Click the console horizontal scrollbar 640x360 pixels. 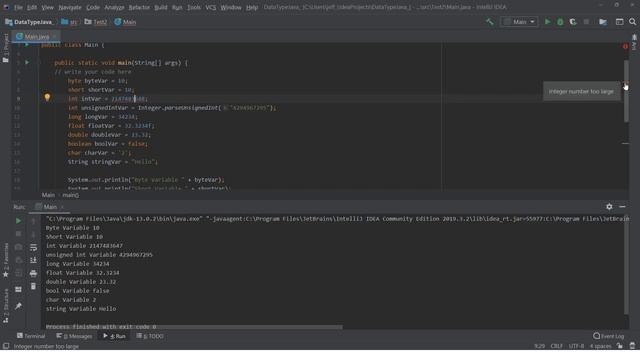click(194, 327)
